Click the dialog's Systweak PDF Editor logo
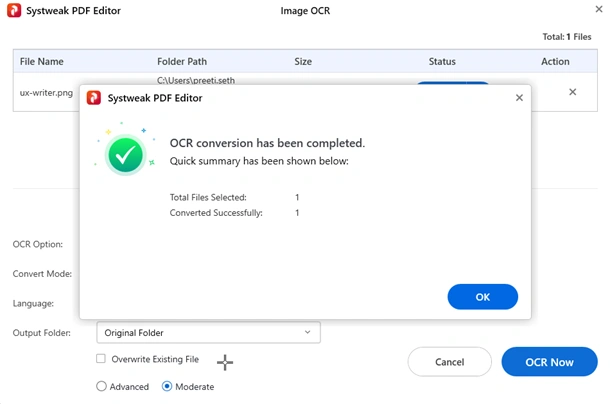The width and height of the screenshot is (610, 404). point(94,98)
